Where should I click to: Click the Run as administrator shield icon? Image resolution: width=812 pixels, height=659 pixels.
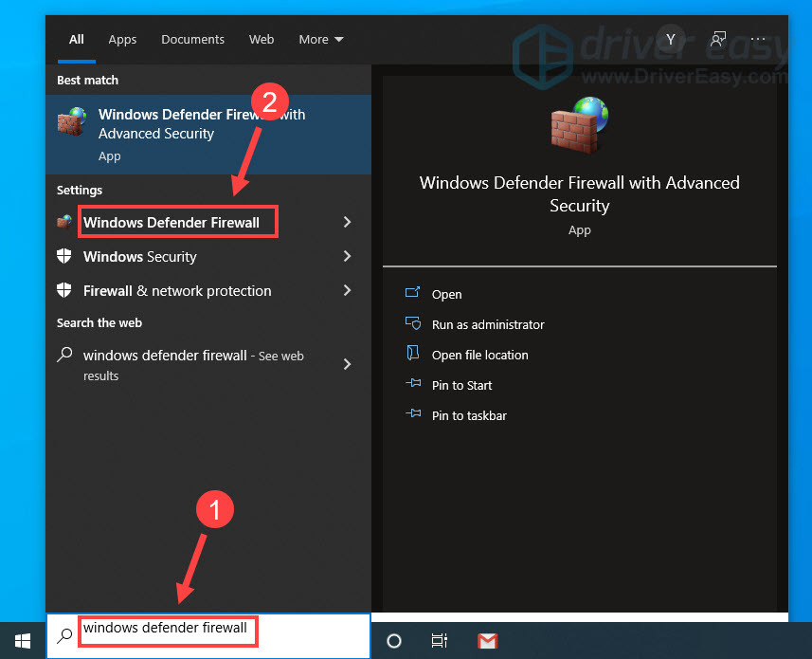point(413,322)
